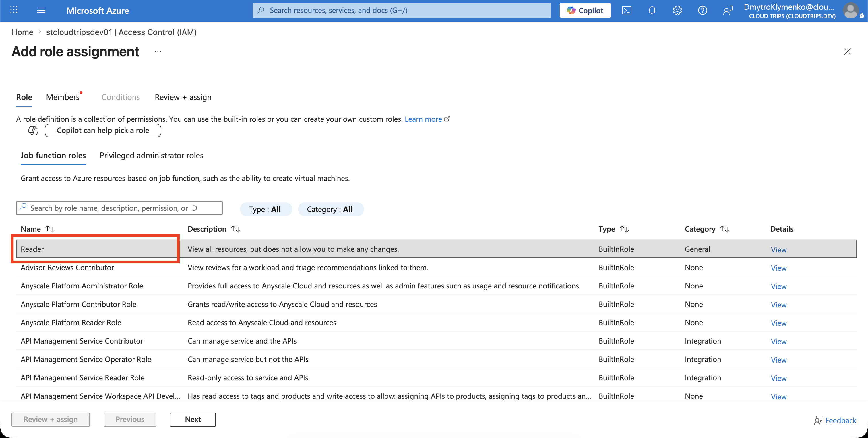Select the Reader role row
868x438 pixels.
(x=436, y=249)
